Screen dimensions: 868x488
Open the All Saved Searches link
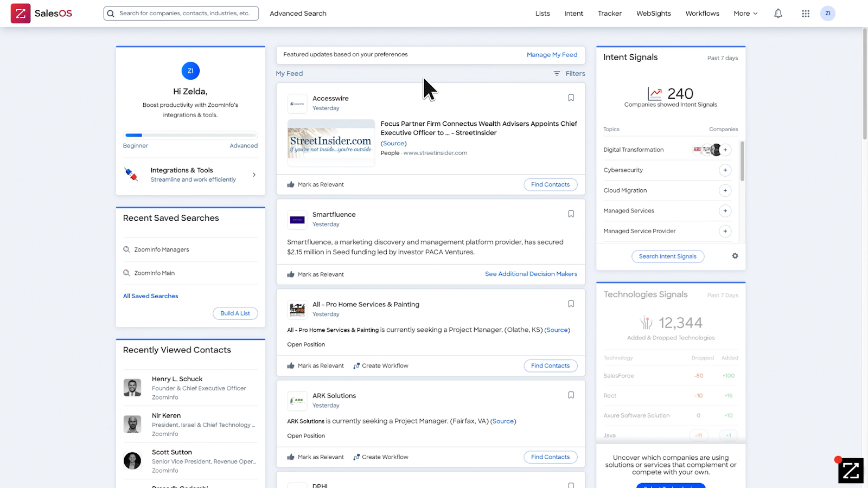pos(151,296)
